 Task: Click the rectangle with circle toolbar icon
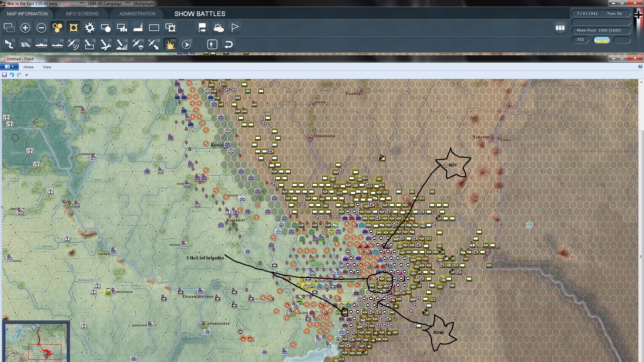pyautogui.click(x=106, y=27)
